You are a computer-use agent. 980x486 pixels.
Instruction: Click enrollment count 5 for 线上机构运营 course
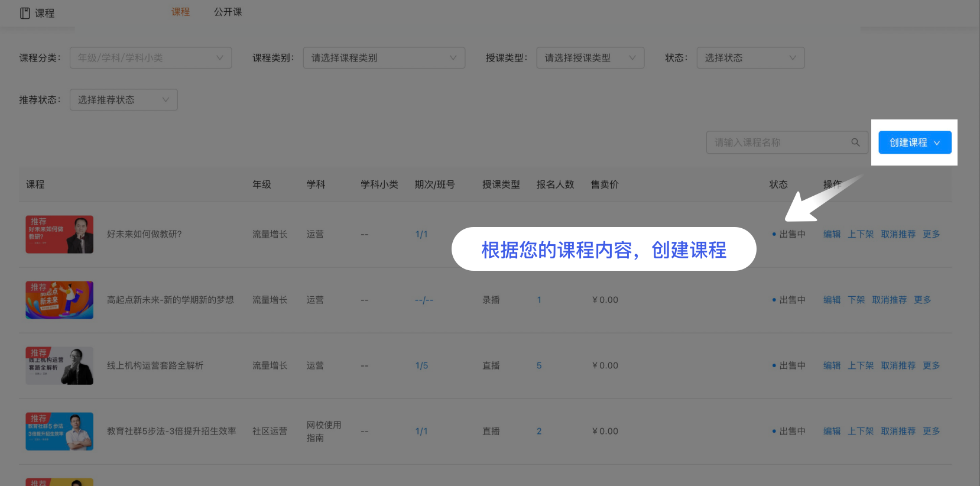point(539,365)
